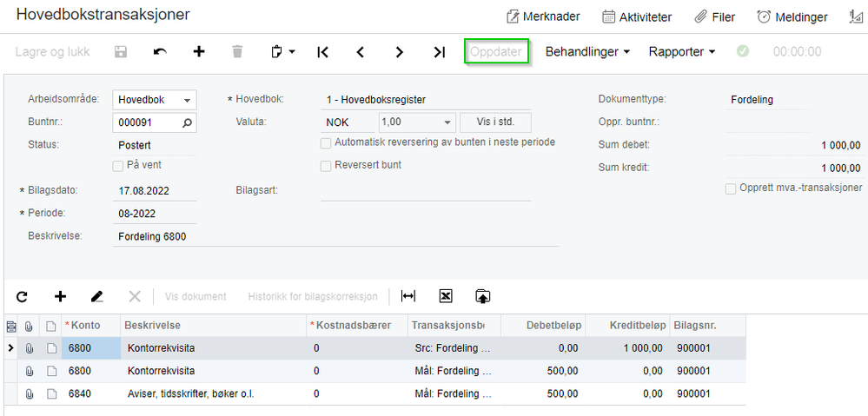Delete batch with the trash icon
This screenshot has width=868, height=416.
(237, 52)
